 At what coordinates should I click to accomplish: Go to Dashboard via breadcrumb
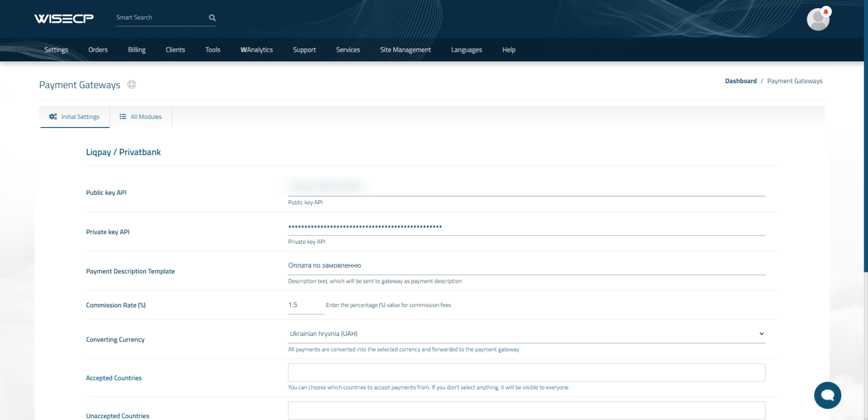[x=741, y=81]
